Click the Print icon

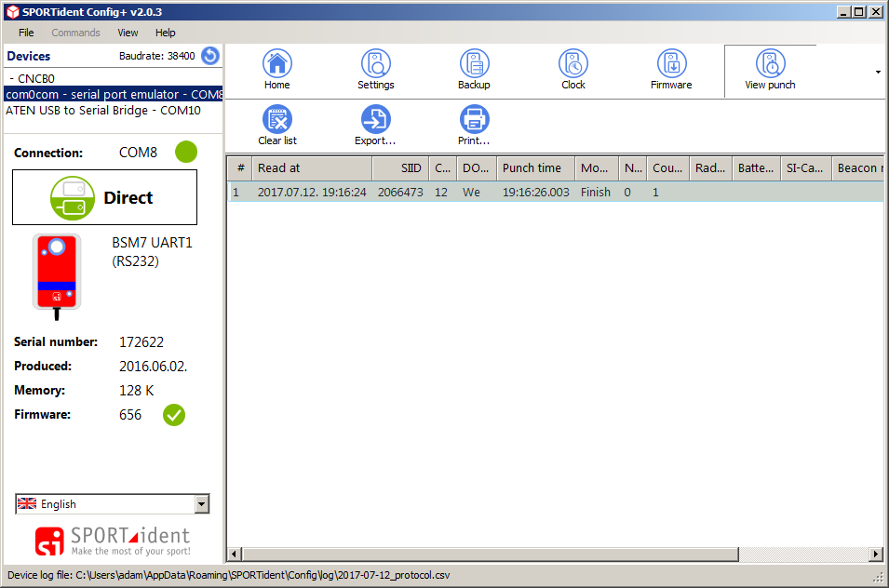pyautogui.click(x=474, y=126)
